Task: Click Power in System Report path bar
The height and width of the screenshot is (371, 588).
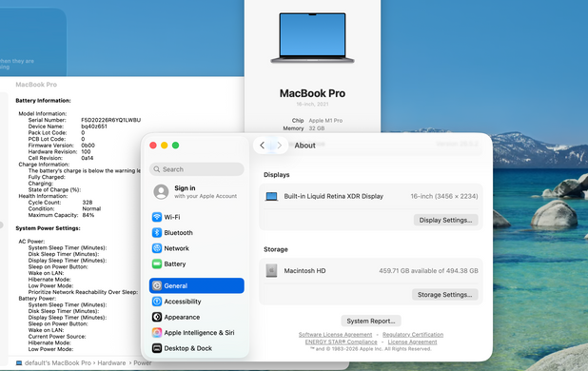Action: (143, 363)
